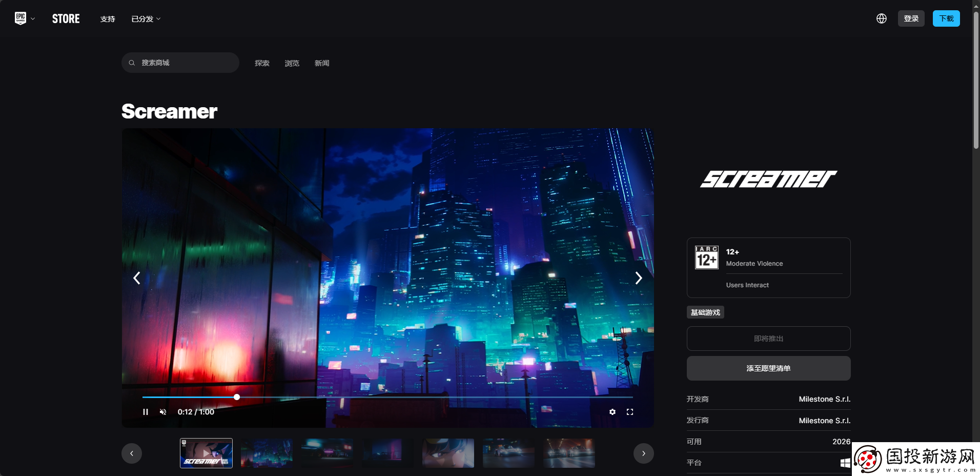Switch to the 浏览 tab
The image size is (980, 476).
click(292, 63)
